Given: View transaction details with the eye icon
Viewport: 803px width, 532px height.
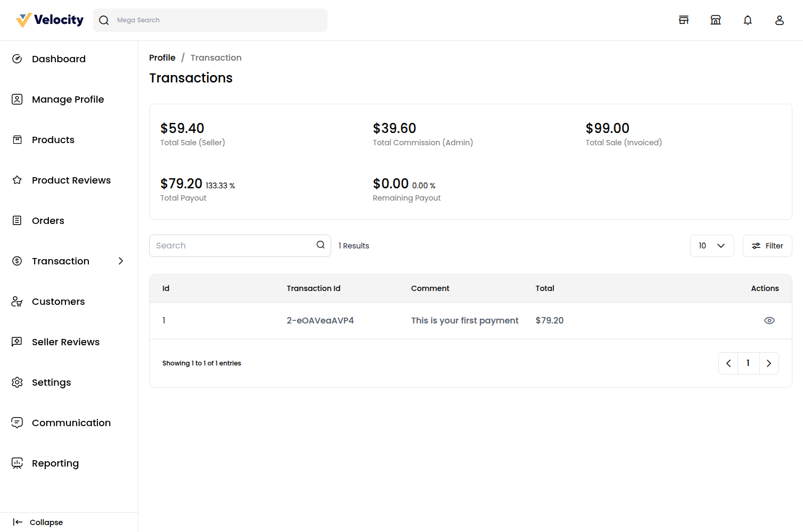Looking at the screenshot, I should pyautogui.click(x=769, y=320).
